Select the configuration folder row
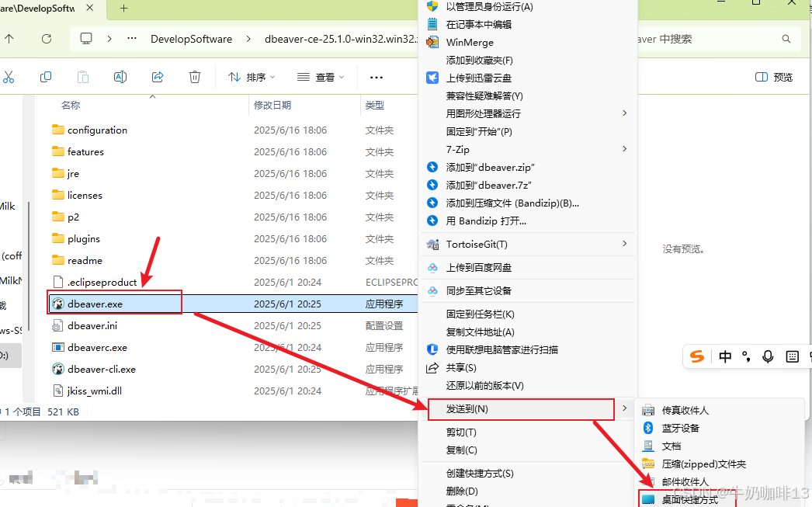Image resolution: width=812 pixels, height=507 pixels. click(233, 130)
